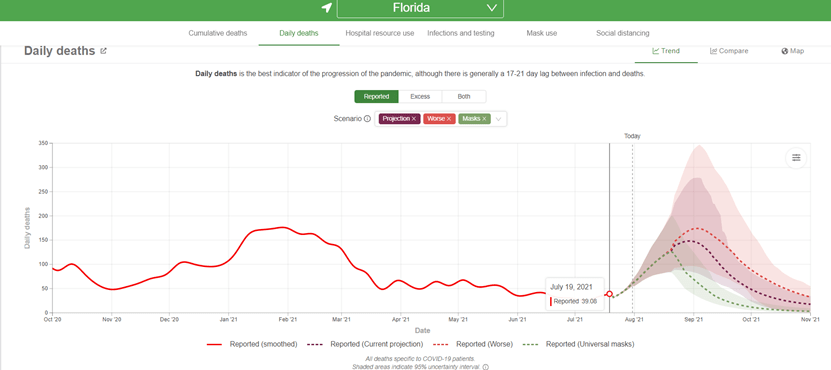Screen dimensions: 831x370
Task: Select the Daily deaths tab
Action: click(x=299, y=33)
